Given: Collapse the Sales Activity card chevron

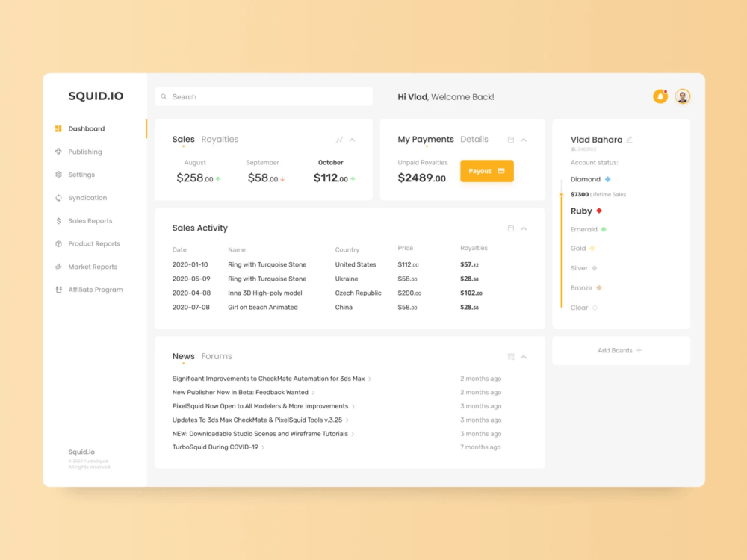Looking at the screenshot, I should tap(524, 228).
